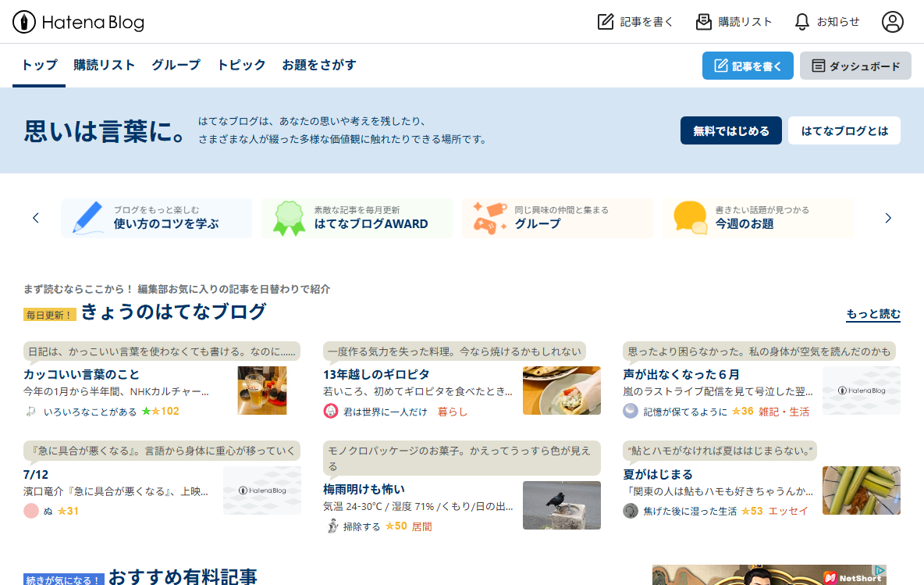Open article 声が出なくなった６月
The height and width of the screenshot is (585, 924).
[x=681, y=374]
